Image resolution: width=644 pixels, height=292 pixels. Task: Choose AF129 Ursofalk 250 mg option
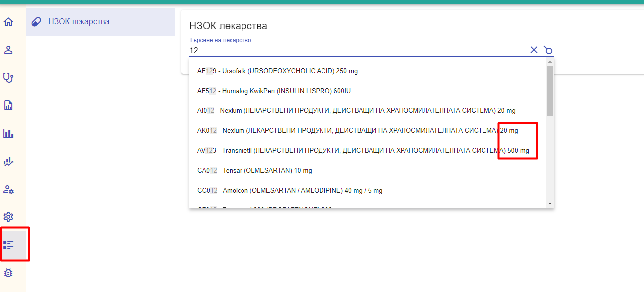click(x=367, y=71)
